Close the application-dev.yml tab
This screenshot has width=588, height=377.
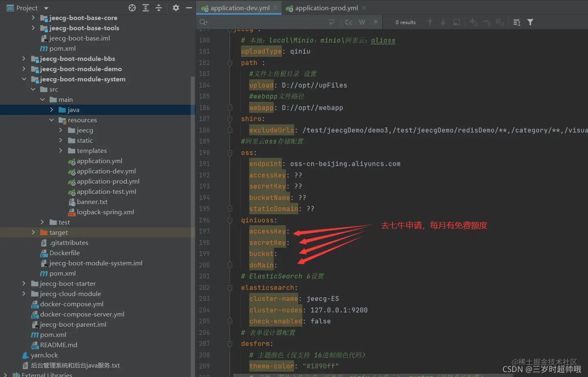pyautogui.click(x=275, y=8)
